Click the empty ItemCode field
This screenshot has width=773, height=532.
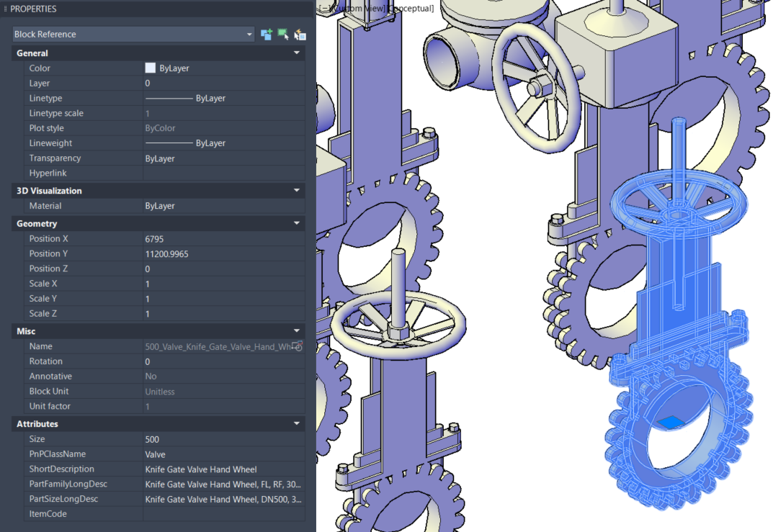pyautogui.click(x=224, y=514)
